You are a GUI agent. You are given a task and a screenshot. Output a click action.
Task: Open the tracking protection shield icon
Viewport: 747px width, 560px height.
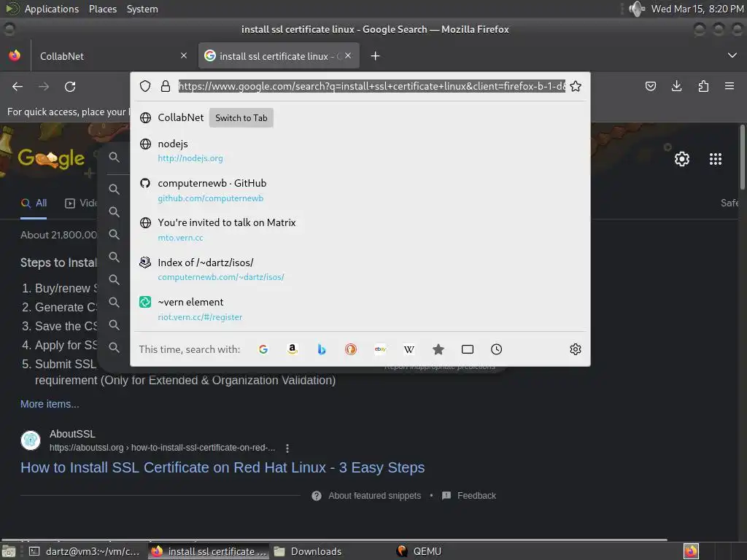(145, 86)
